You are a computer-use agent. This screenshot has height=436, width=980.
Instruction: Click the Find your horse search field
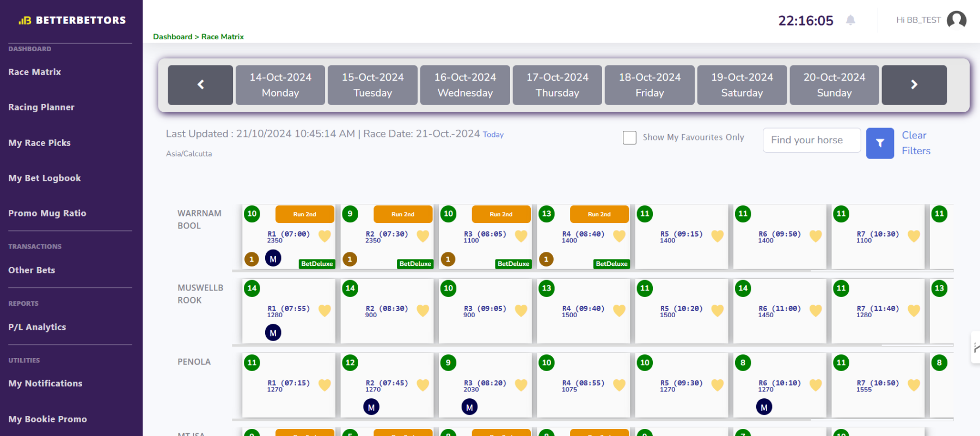(x=811, y=140)
